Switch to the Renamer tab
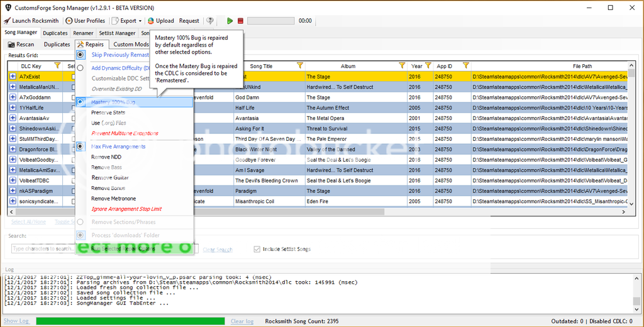 (84, 33)
